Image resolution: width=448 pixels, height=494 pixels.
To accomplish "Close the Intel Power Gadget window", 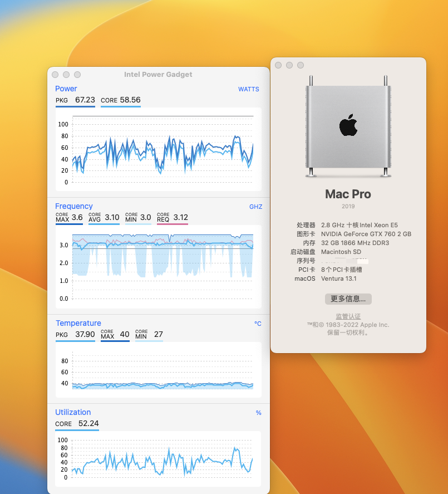I will [x=55, y=75].
